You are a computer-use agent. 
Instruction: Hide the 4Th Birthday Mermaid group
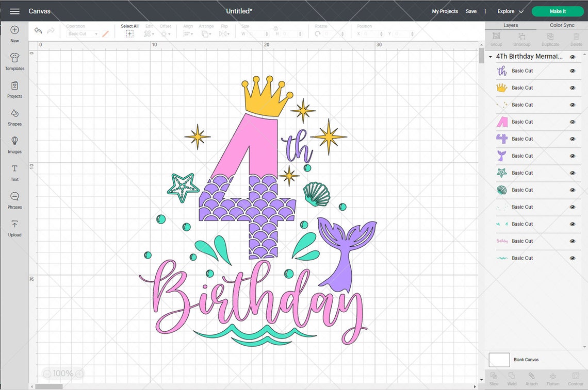(x=572, y=57)
